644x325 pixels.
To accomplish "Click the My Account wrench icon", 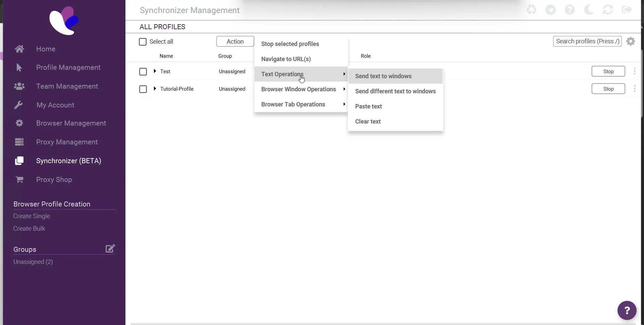I will click(x=18, y=105).
